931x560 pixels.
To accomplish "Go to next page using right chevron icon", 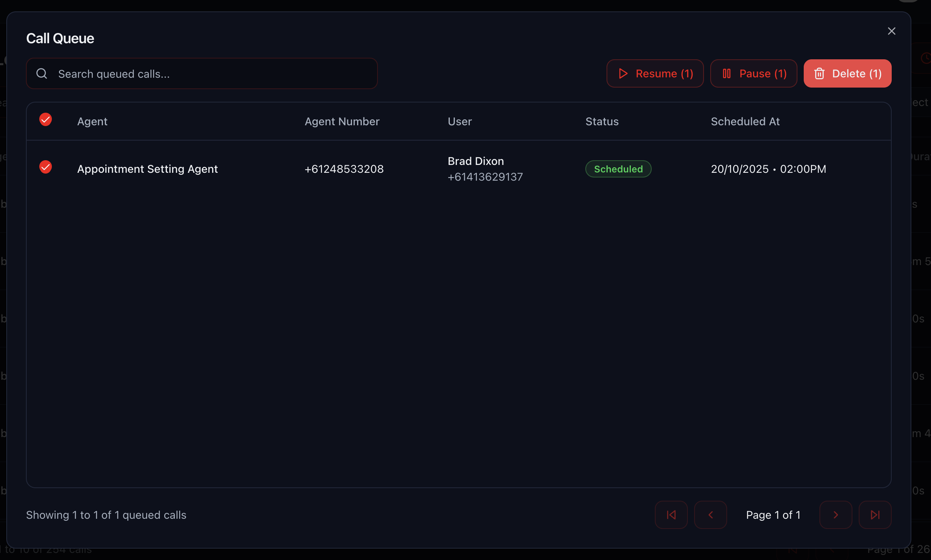I will click(836, 515).
